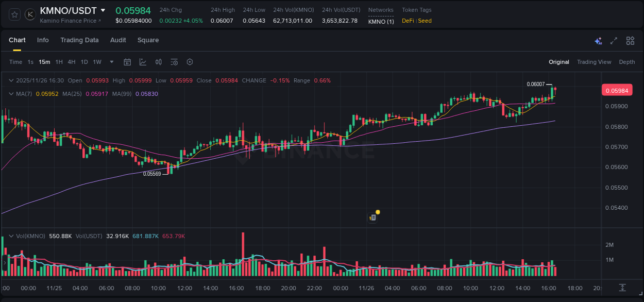Open the date range calendar picker
This screenshot has width=644, height=302.
(127, 61)
